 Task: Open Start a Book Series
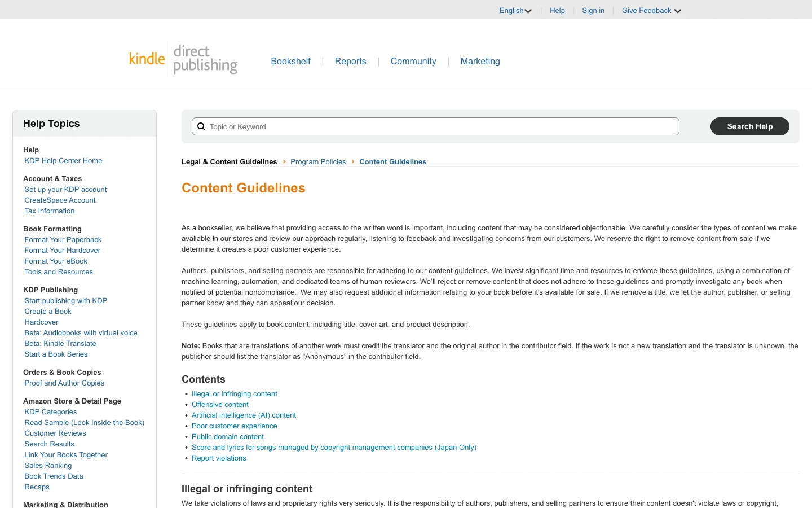(x=56, y=354)
